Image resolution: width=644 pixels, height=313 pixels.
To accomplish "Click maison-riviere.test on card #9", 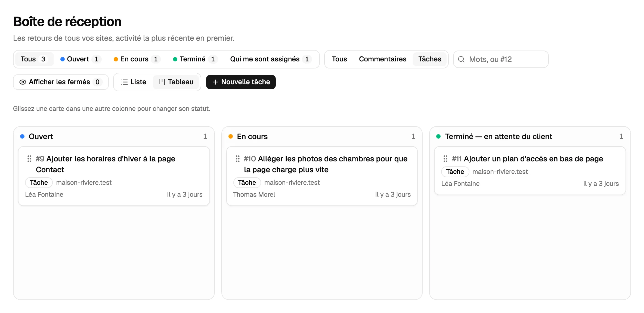I will pyautogui.click(x=84, y=183).
